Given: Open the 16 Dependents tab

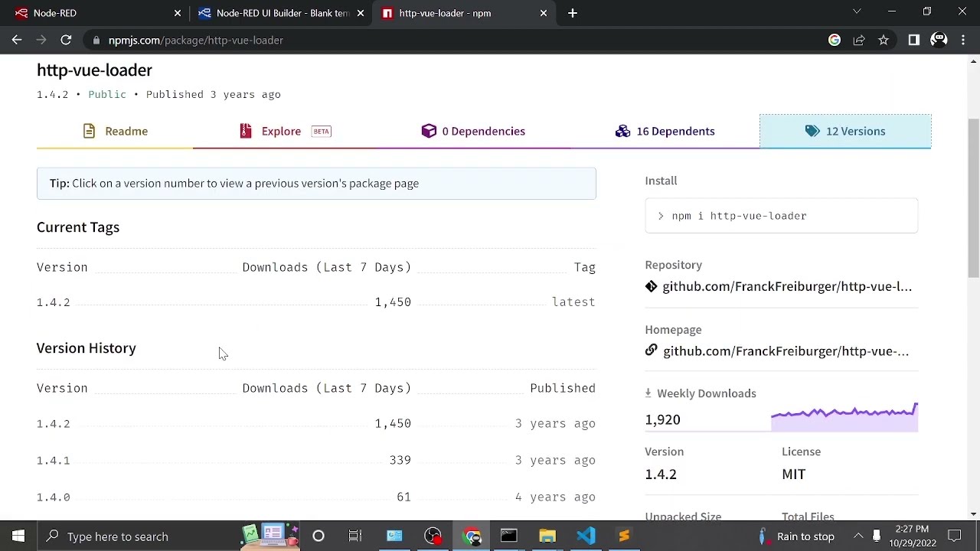Looking at the screenshot, I should (665, 131).
